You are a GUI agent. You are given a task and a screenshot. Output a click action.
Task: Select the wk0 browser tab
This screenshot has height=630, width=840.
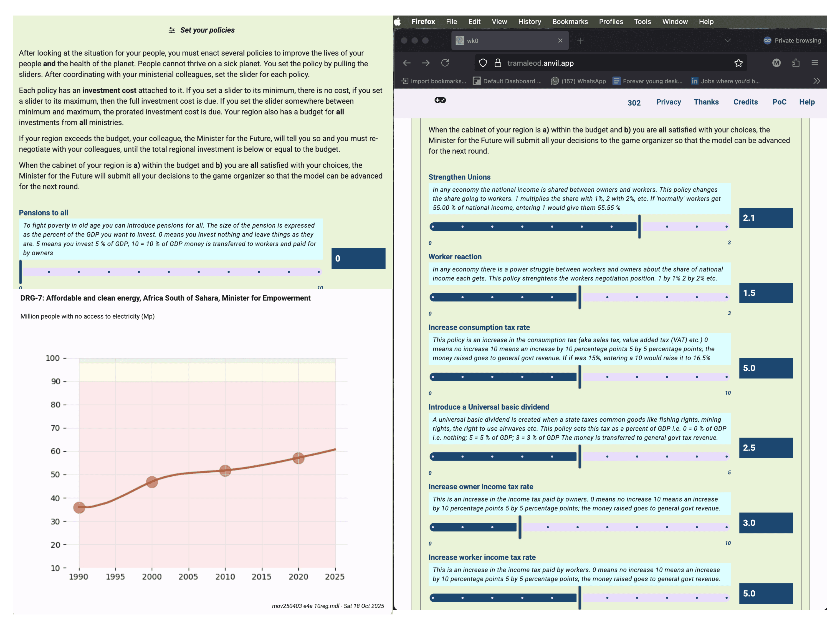click(510, 40)
